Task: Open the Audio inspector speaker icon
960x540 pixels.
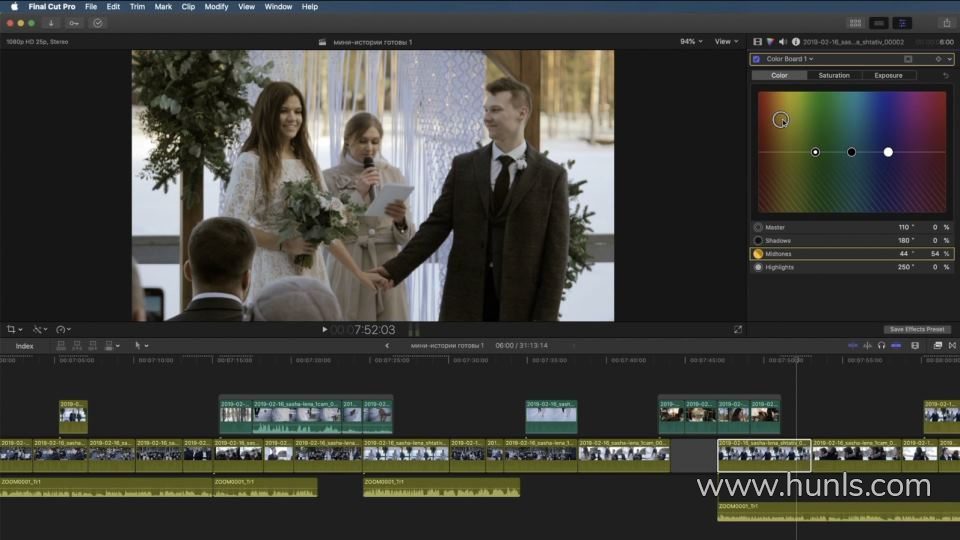Action: [782, 42]
